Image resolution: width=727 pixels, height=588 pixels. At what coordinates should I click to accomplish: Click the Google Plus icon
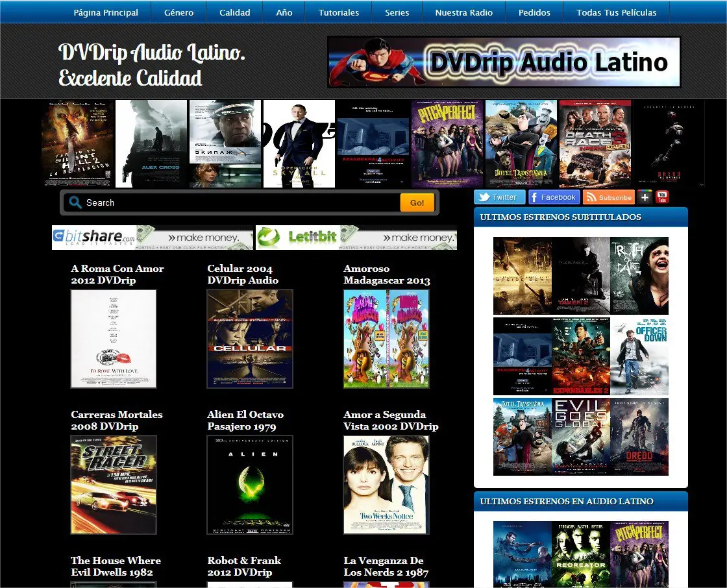[645, 197]
